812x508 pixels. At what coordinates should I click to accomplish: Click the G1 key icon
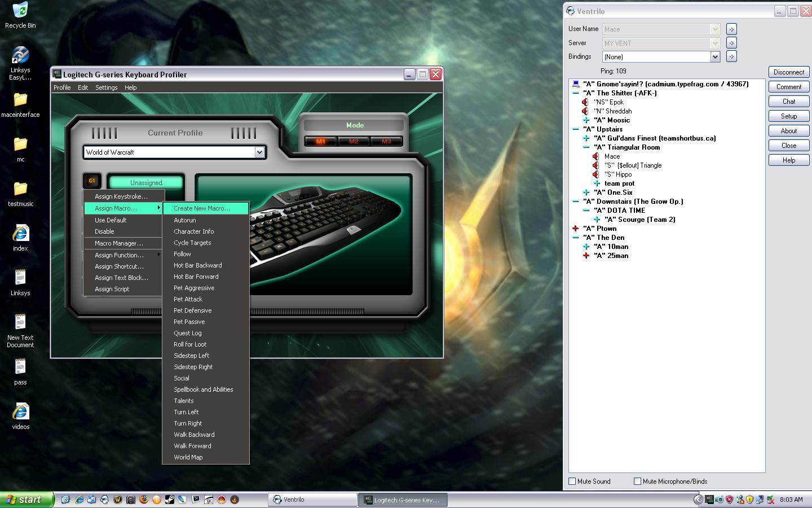click(x=92, y=181)
